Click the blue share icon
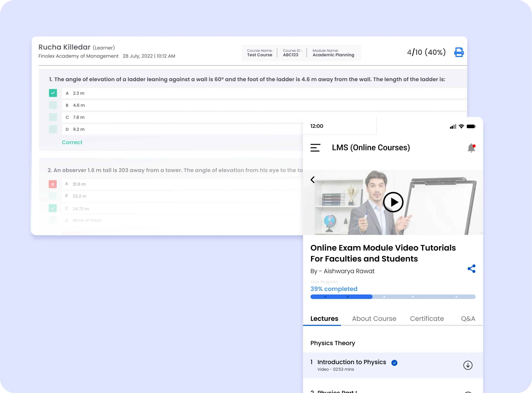The width and height of the screenshot is (532, 393). click(471, 269)
